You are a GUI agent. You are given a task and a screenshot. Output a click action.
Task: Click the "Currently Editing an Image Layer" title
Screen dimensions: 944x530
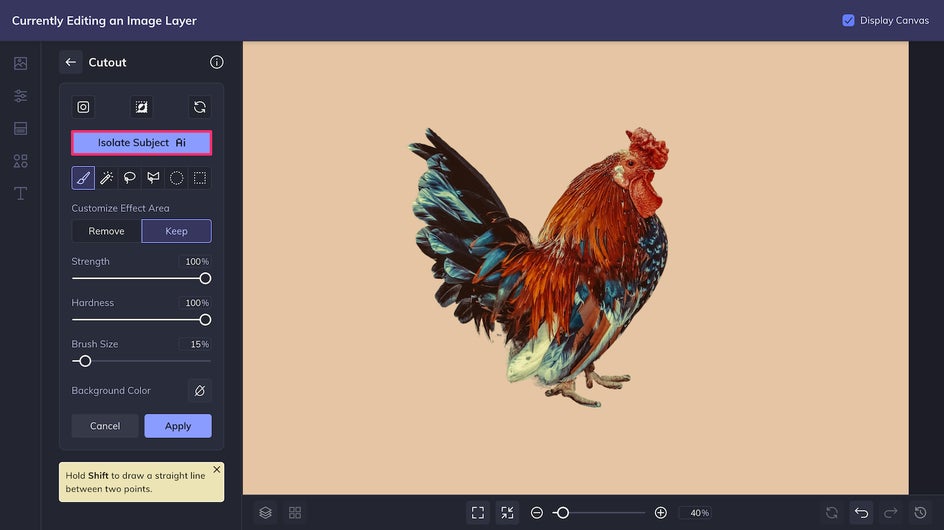pos(104,20)
